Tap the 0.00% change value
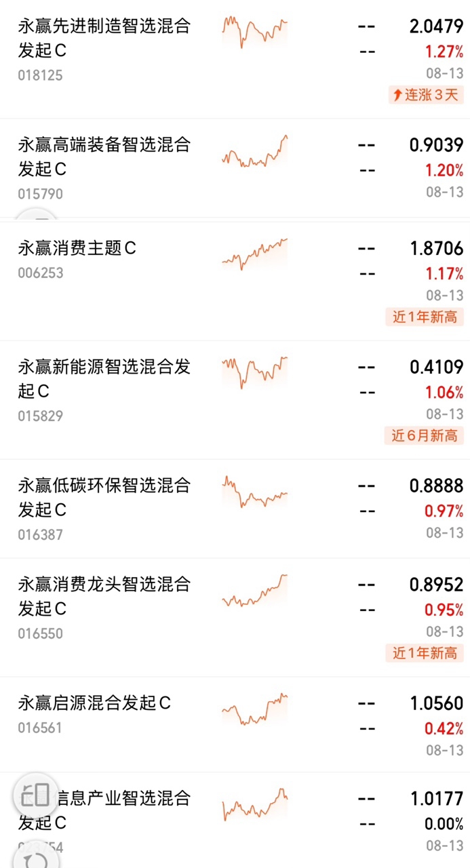 444,824
